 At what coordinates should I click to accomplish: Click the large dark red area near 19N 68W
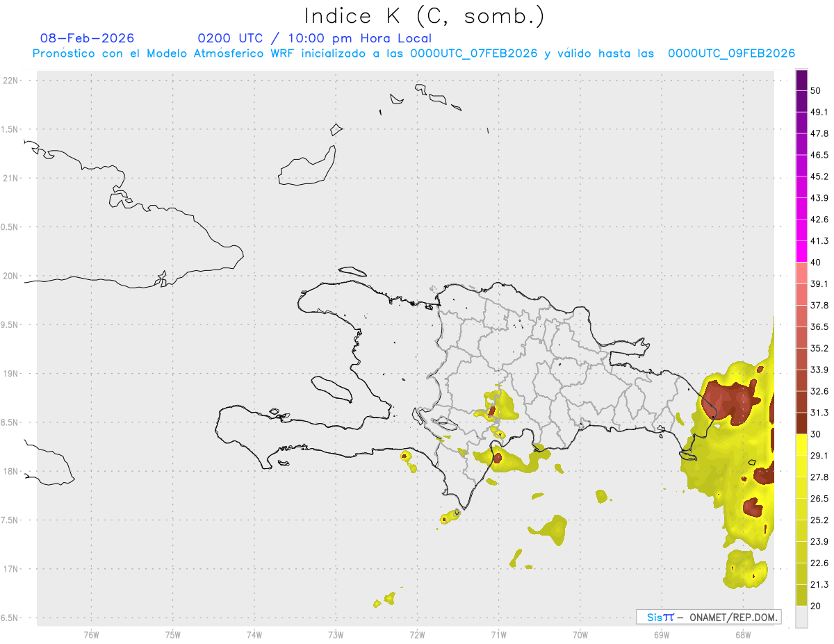click(x=730, y=402)
